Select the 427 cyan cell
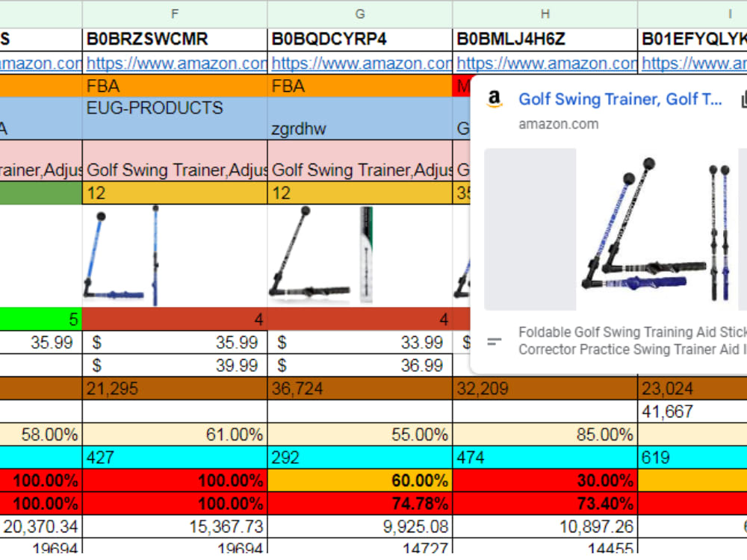The image size is (747, 560). click(175, 458)
